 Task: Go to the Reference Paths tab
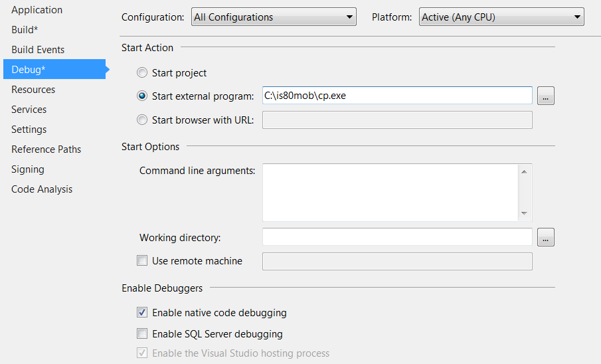click(46, 149)
